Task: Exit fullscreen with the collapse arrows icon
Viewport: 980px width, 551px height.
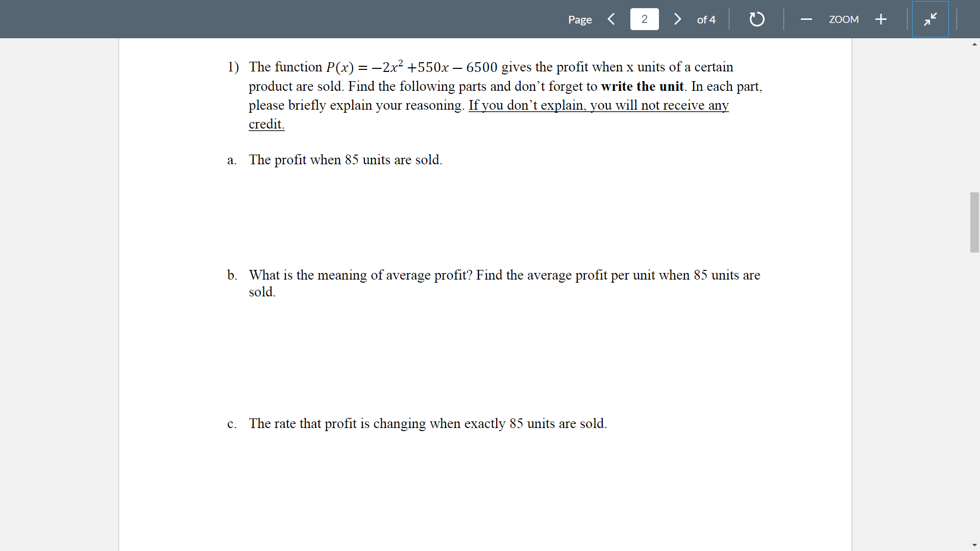Action: tap(930, 19)
